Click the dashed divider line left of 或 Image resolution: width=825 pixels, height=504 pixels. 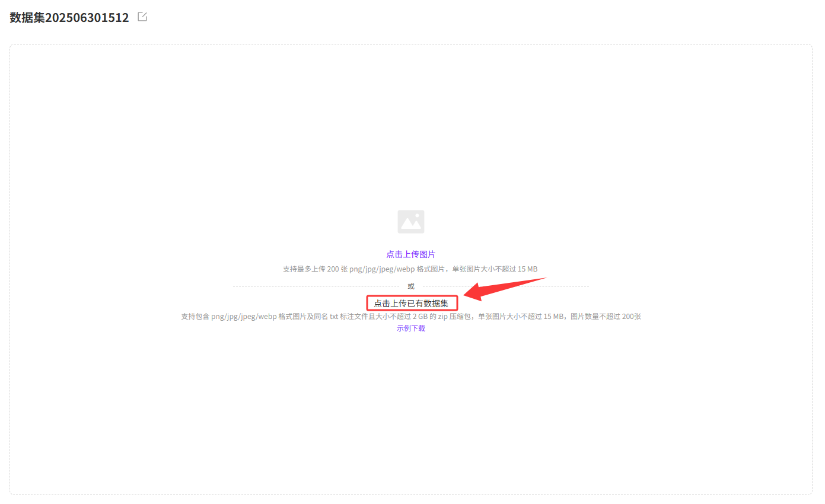click(x=318, y=286)
